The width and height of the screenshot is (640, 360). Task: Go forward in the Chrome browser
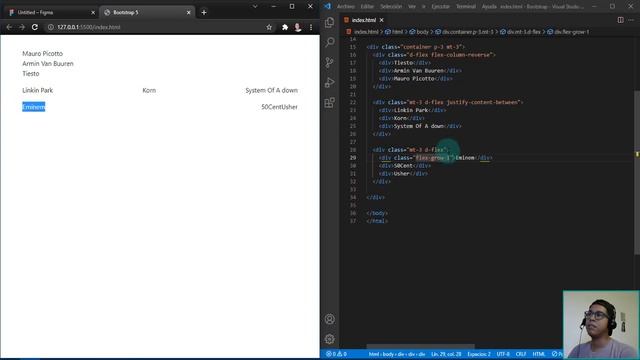tap(22, 27)
